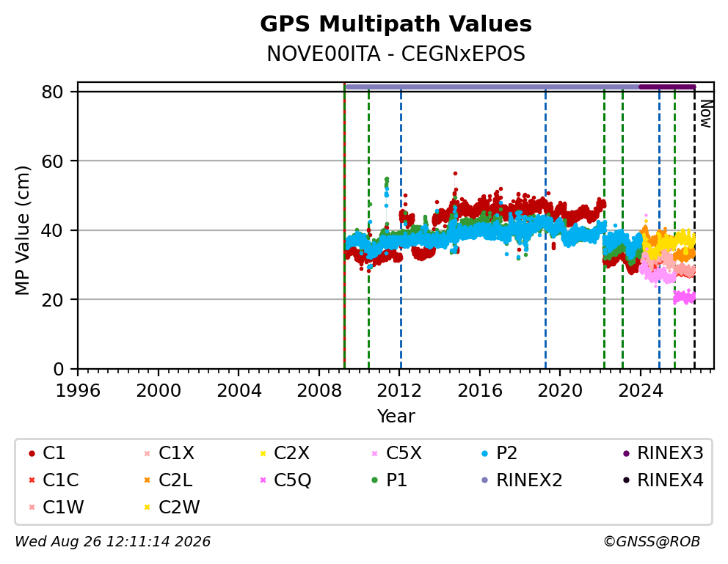Viewport: 728px width, 564px height.
Task: Select the RINEX4 legend entry
Action: point(663,480)
